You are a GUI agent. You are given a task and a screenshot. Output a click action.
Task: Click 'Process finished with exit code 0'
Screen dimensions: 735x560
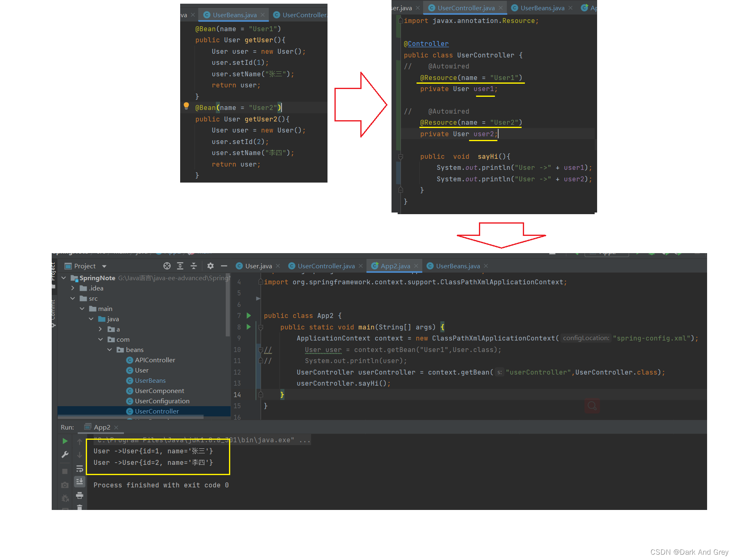[161, 485]
